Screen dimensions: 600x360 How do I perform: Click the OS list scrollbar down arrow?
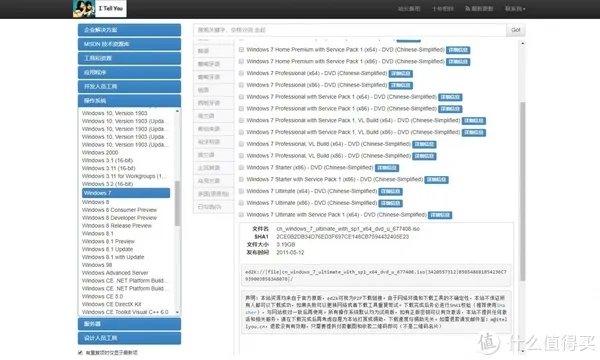177,312
